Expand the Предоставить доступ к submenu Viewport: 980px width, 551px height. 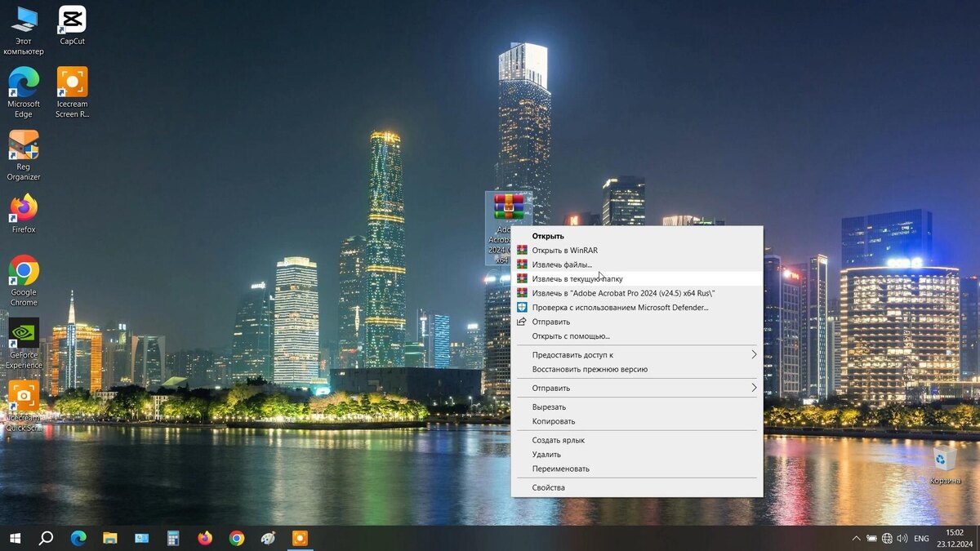click(637, 355)
